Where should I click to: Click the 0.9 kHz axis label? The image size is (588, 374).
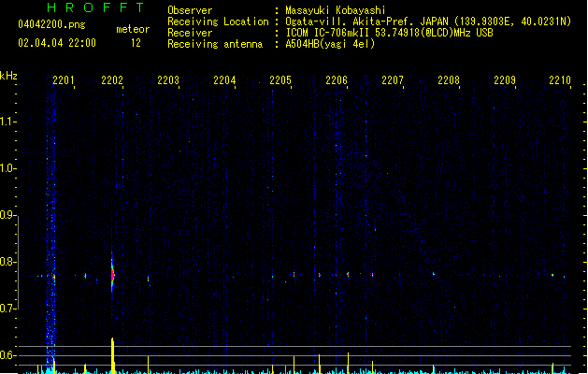pos(7,215)
